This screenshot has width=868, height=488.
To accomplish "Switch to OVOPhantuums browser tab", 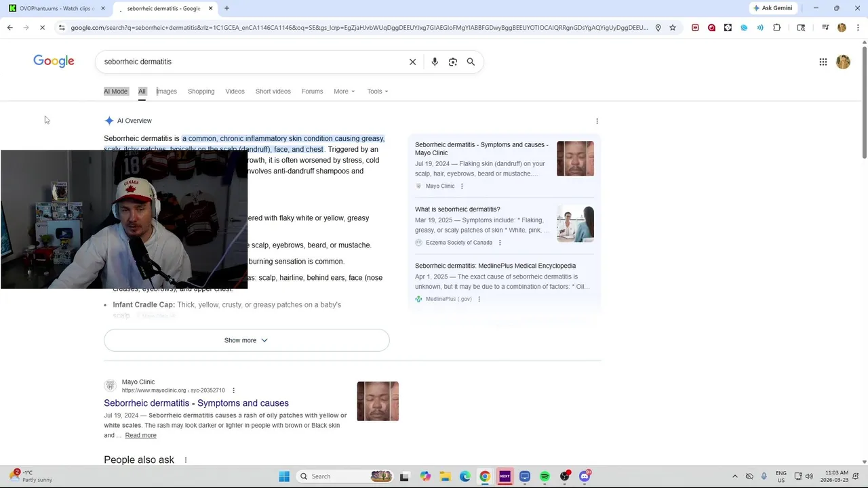I will tap(57, 8).
